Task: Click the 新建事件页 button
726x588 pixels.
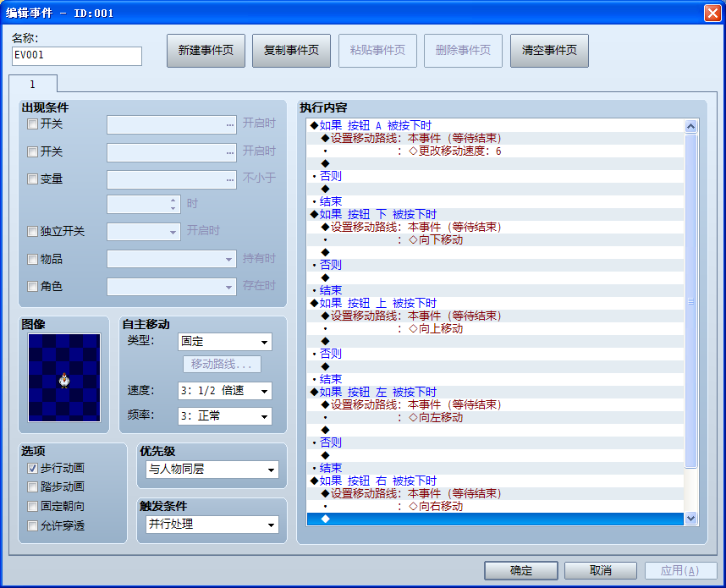Action: (x=206, y=51)
